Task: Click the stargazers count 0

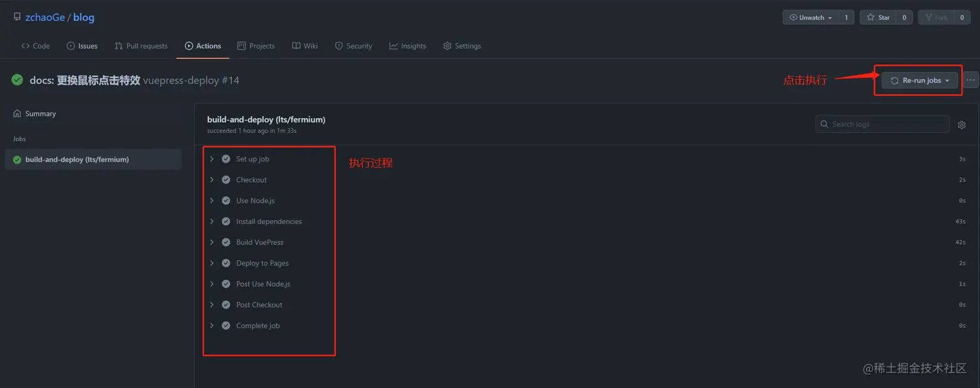Action: point(904,17)
